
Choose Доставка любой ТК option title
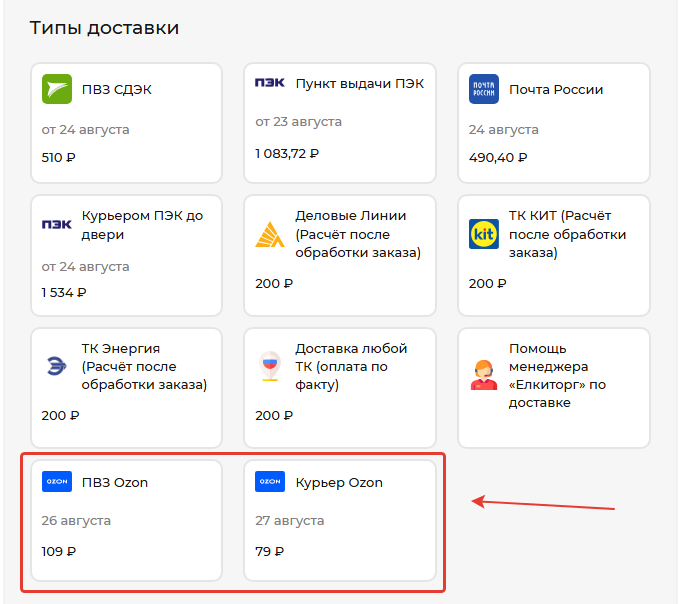point(351,366)
